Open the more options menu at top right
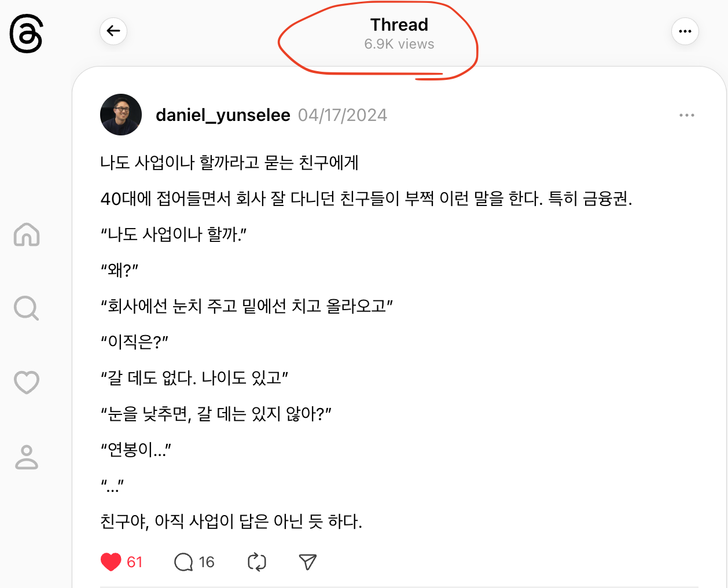The height and width of the screenshot is (588, 728). click(685, 31)
